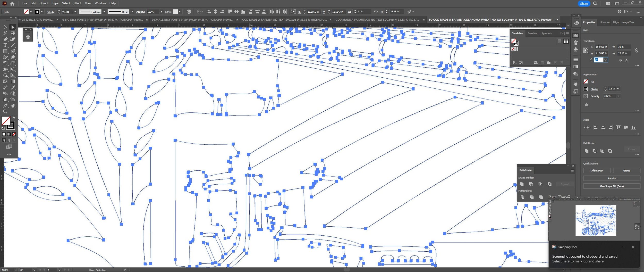The image size is (644, 272).
Task: Select the Pen tool
Action: point(5,39)
